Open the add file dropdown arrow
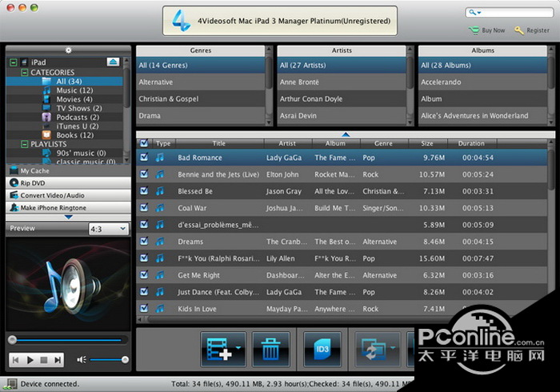The width and height of the screenshot is (560, 392). (238, 347)
